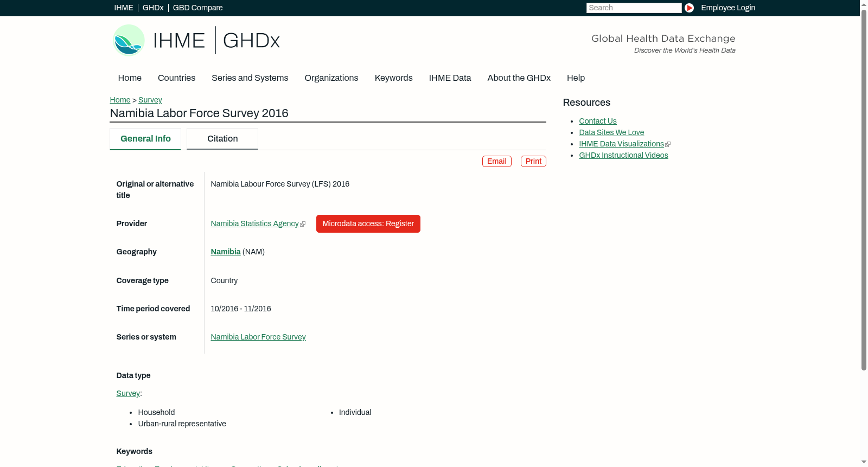Click the red search submit arrow icon
868x467 pixels.
click(689, 8)
